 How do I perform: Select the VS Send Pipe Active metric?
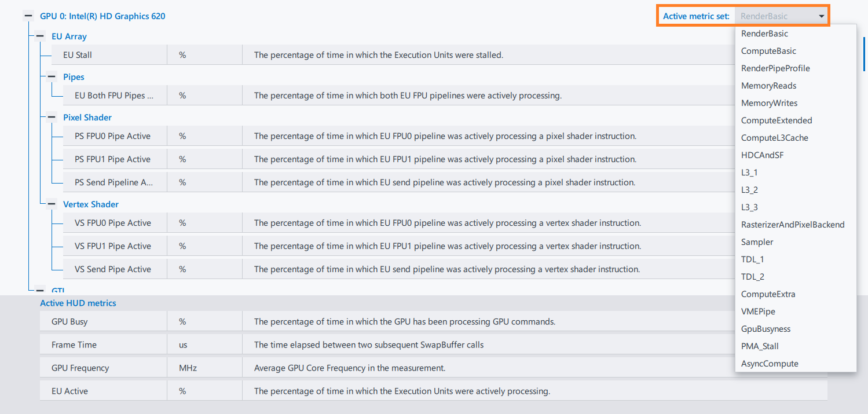(112, 269)
